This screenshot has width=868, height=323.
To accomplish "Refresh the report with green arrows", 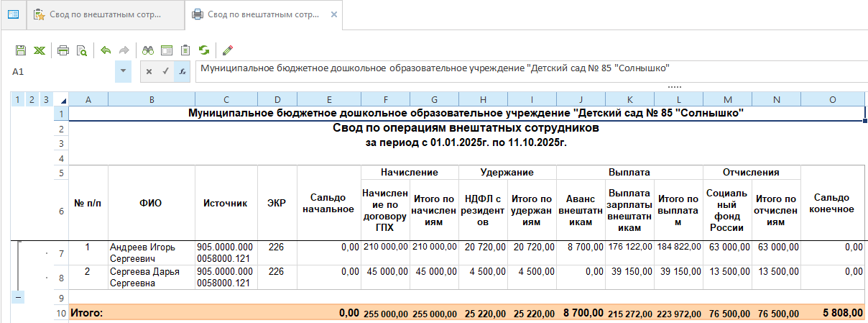I will [204, 50].
